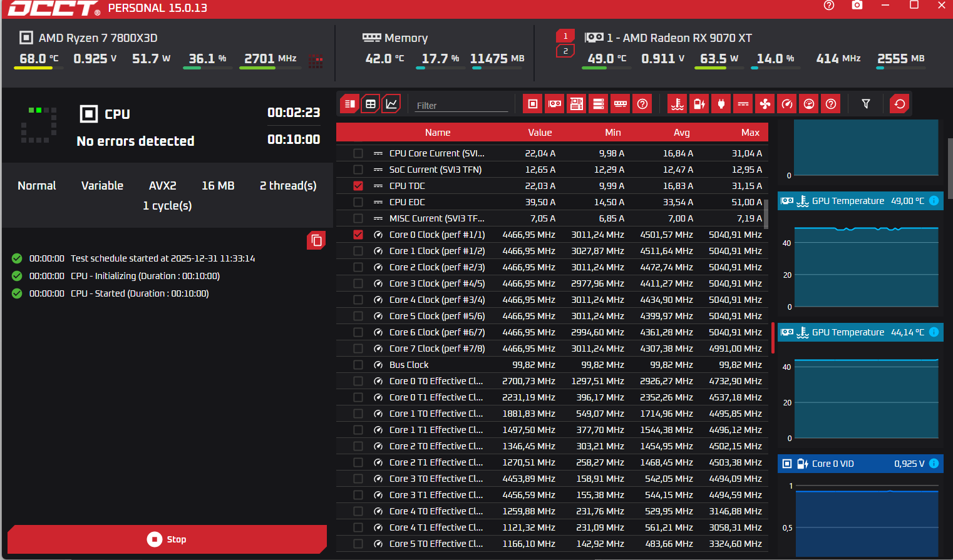Image resolution: width=953 pixels, height=560 pixels.
Task: Toggle the voltage sensor type filter
Action: (699, 104)
